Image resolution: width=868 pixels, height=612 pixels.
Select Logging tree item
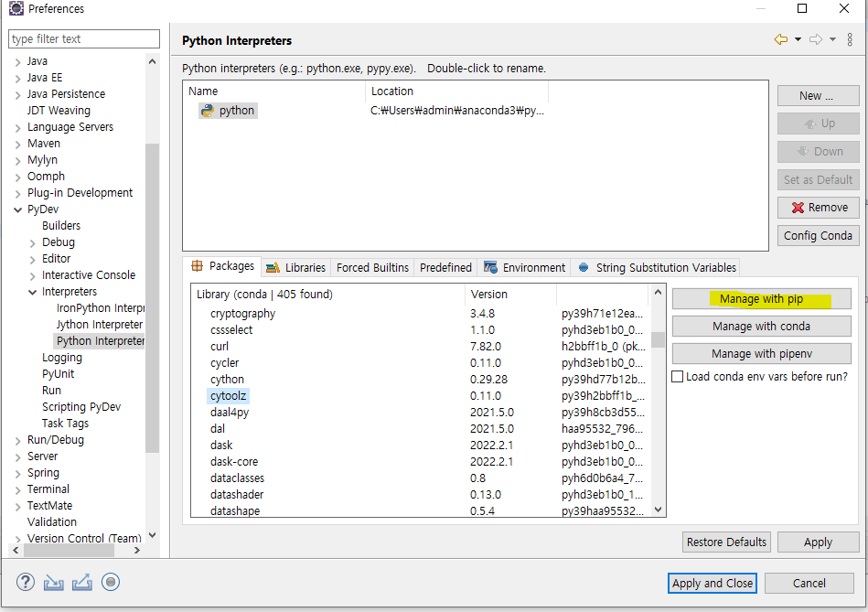62,358
